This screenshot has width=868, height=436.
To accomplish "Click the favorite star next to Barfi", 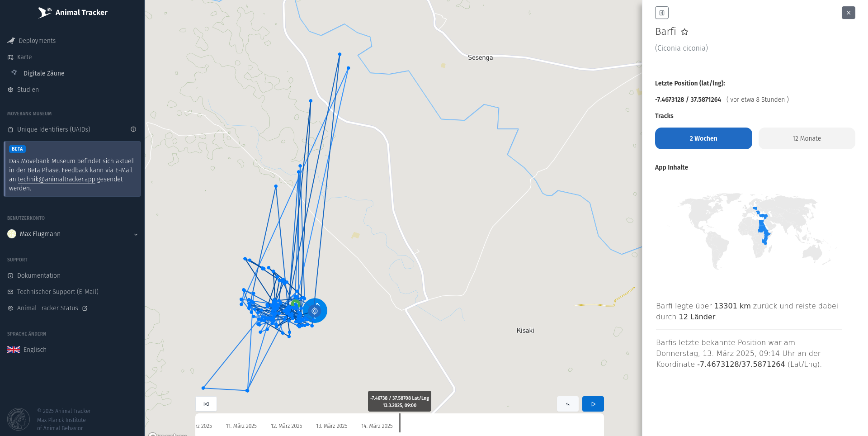I will [684, 32].
